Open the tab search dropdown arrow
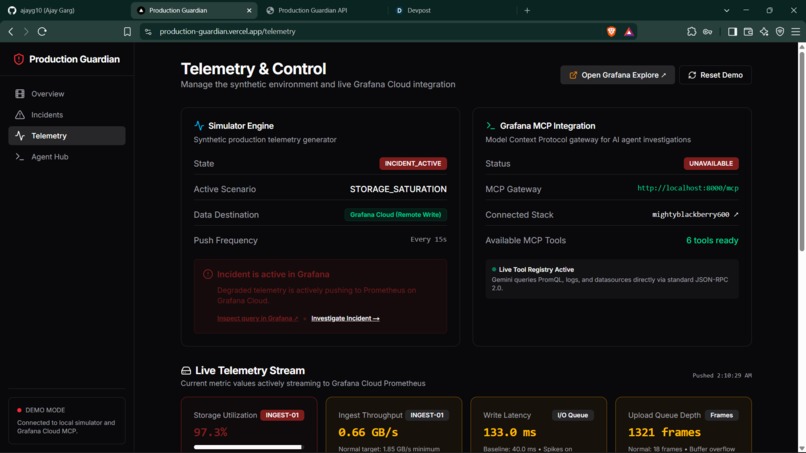 tap(726, 10)
